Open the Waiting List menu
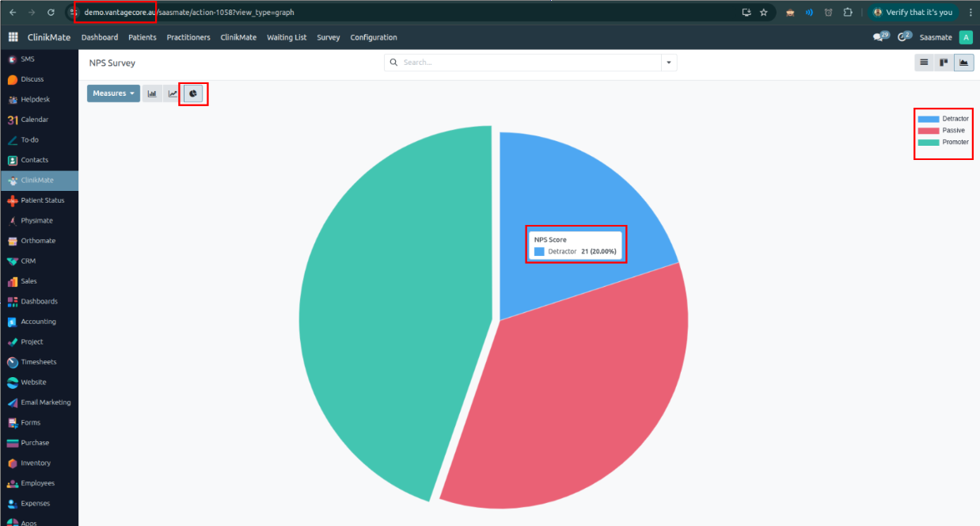The image size is (980, 526). [287, 37]
